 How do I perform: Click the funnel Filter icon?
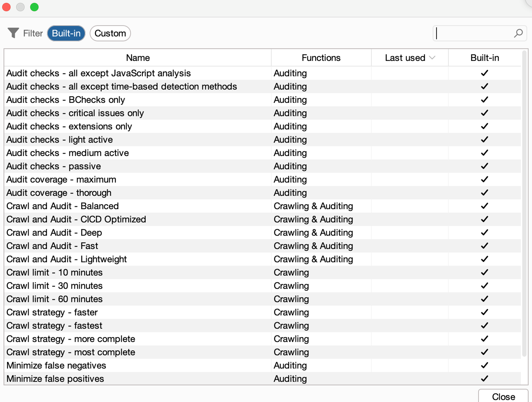[13, 33]
